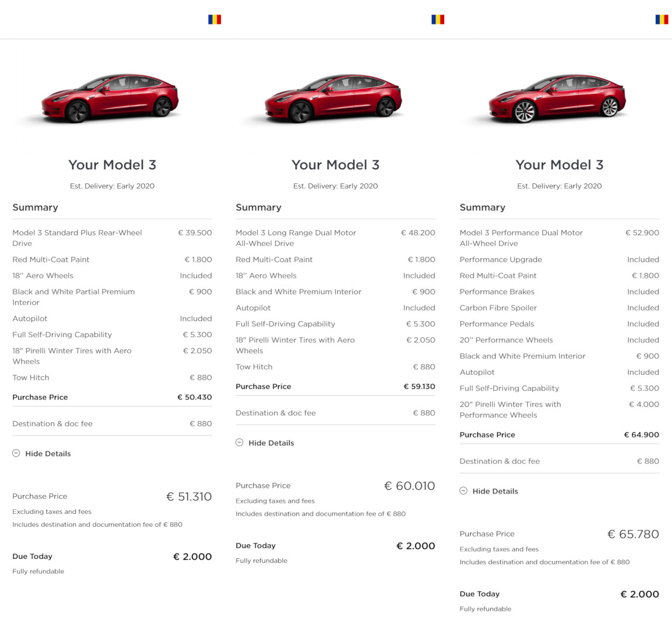672x619 pixels.
Task: Click the minus circle icon in Performance summary
Action: pyautogui.click(x=463, y=491)
